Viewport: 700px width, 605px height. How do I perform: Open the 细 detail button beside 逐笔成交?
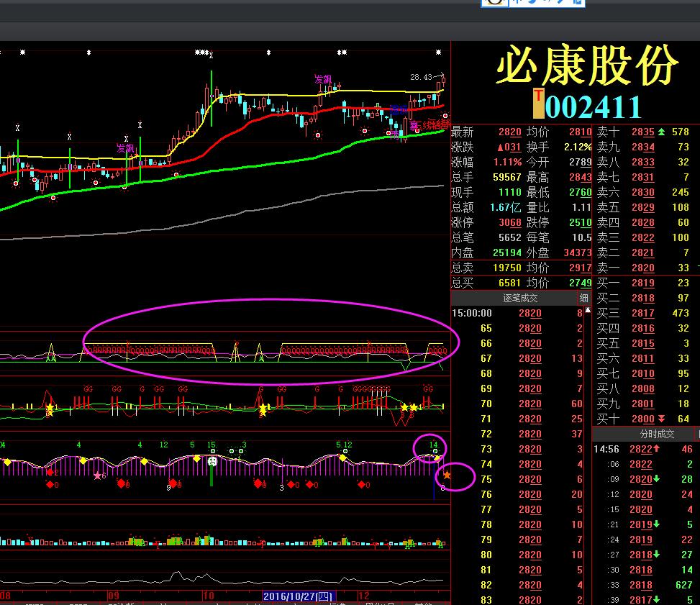coord(583,298)
